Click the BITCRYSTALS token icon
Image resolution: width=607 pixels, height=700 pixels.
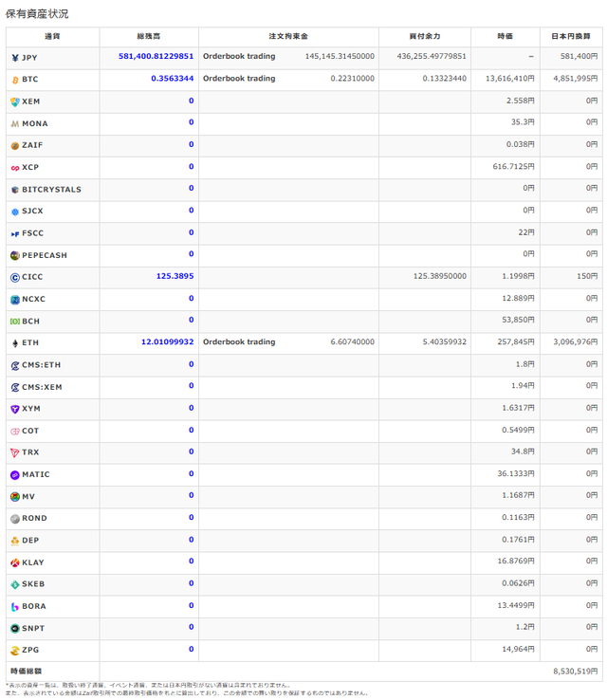click(15, 190)
